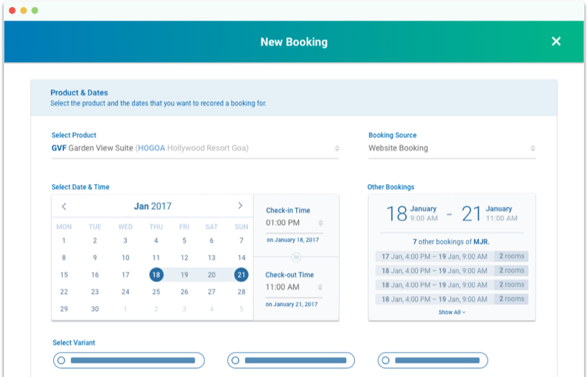Click the macOS green zoom button
Viewport: 588px width, 377px height.
pos(35,11)
